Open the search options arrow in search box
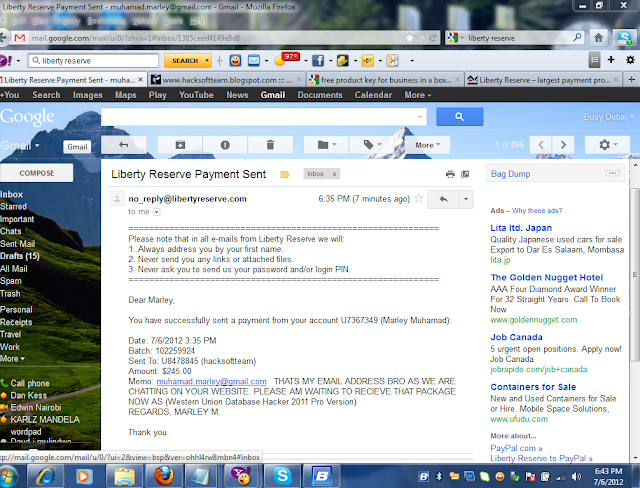Screen dimensions: 640x488 coord(420,117)
